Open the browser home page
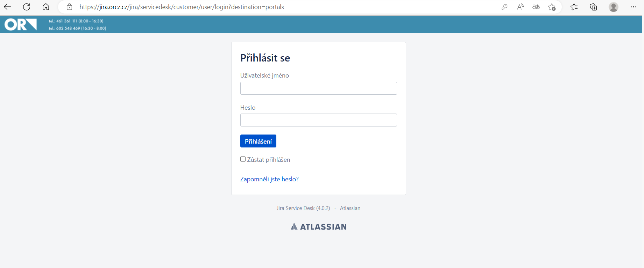This screenshot has height=268, width=644. pos(46,7)
